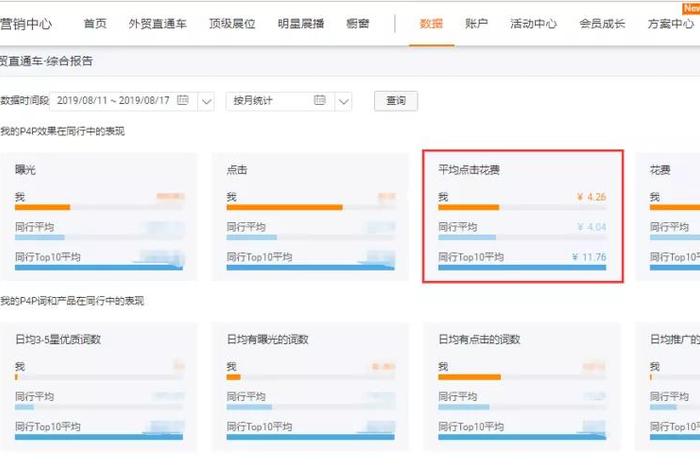
Task: Click the date range 2019/08/11 ~ 2019/08/17 field
Action: click(132, 101)
